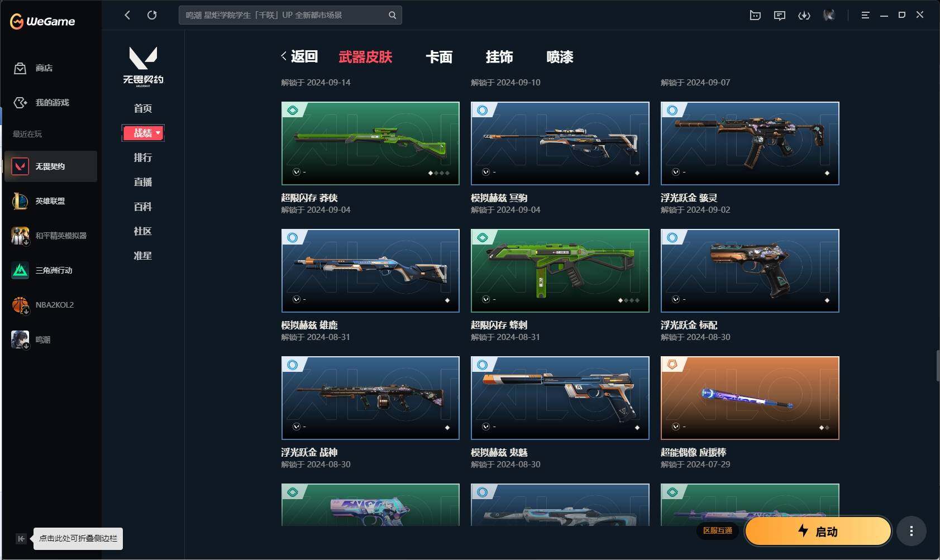940x560 pixels.
Task: Click tier badge on 超限闪存 蜂刺 card
Action: 483,238
